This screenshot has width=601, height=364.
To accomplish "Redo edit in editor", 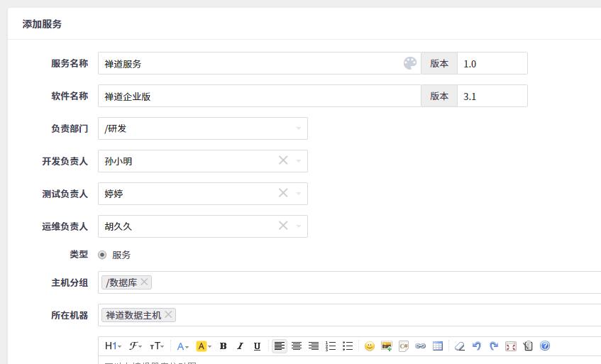I will point(494,346).
